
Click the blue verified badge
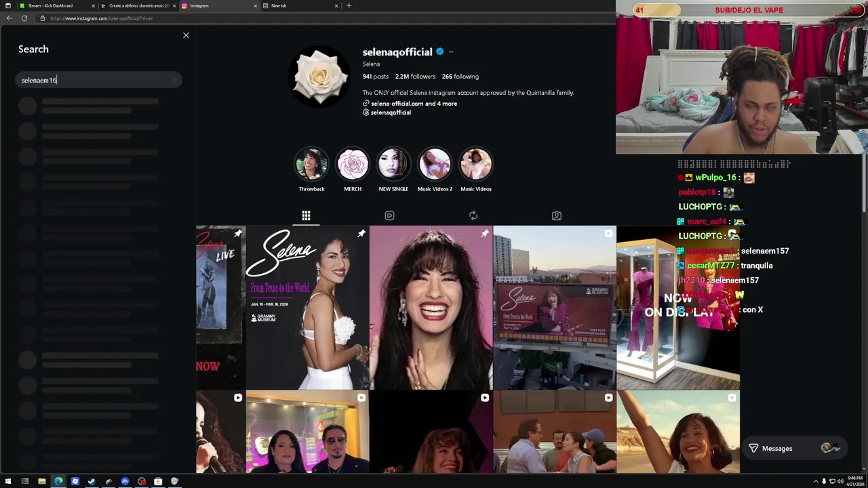pyautogui.click(x=439, y=52)
